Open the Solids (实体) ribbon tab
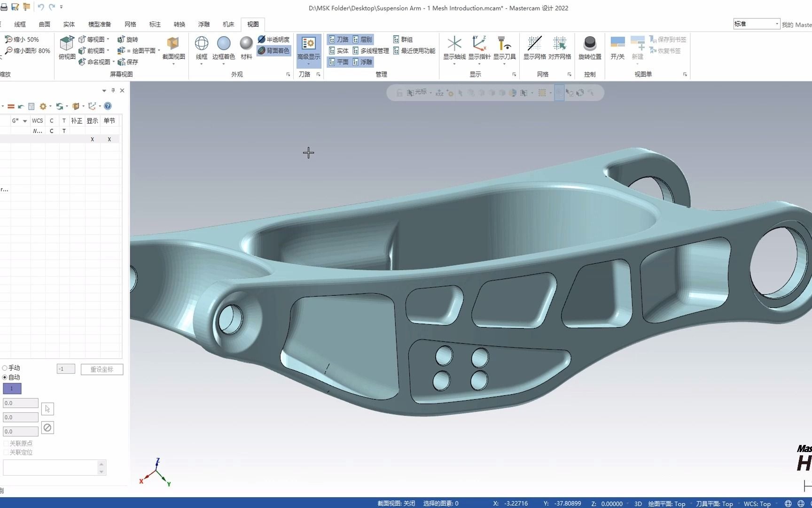 pos(69,24)
